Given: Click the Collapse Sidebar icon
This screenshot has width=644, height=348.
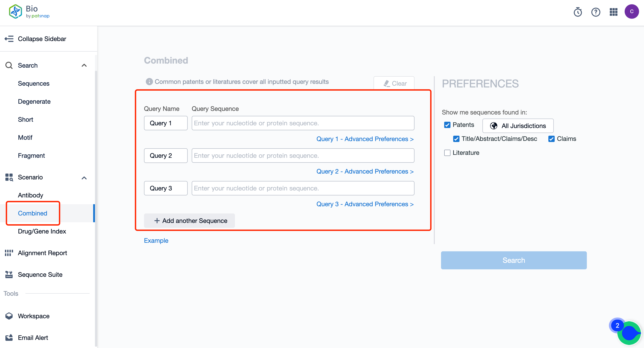Looking at the screenshot, I should click(9, 39).
